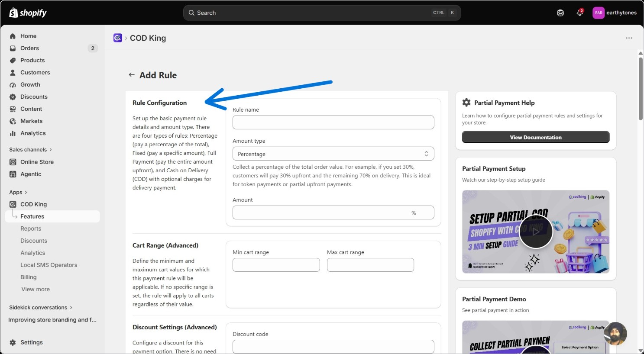Click the Orders count badge 2
Image resolution: width=644 pixels, height=354 pixels.
coord(93,48)
